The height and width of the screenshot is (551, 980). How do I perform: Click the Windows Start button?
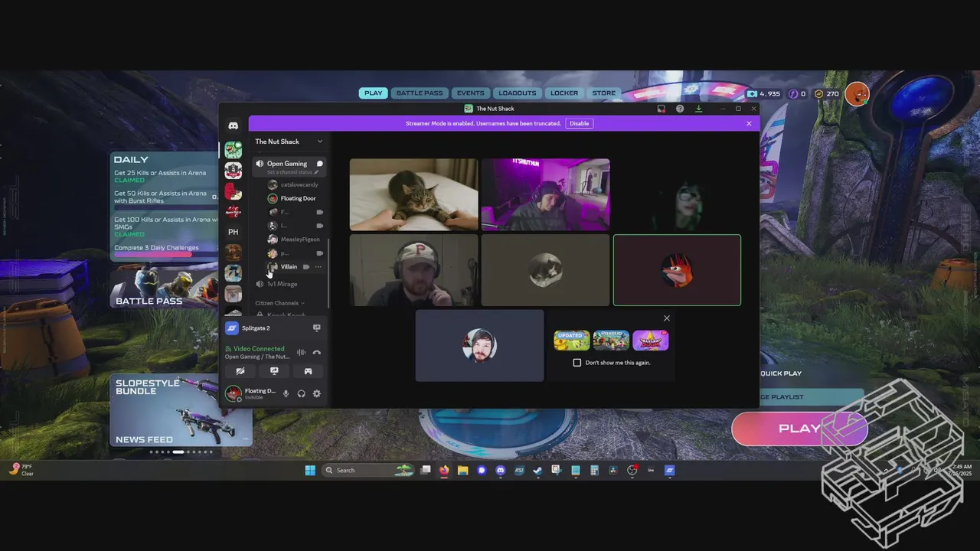click(310, 470)
